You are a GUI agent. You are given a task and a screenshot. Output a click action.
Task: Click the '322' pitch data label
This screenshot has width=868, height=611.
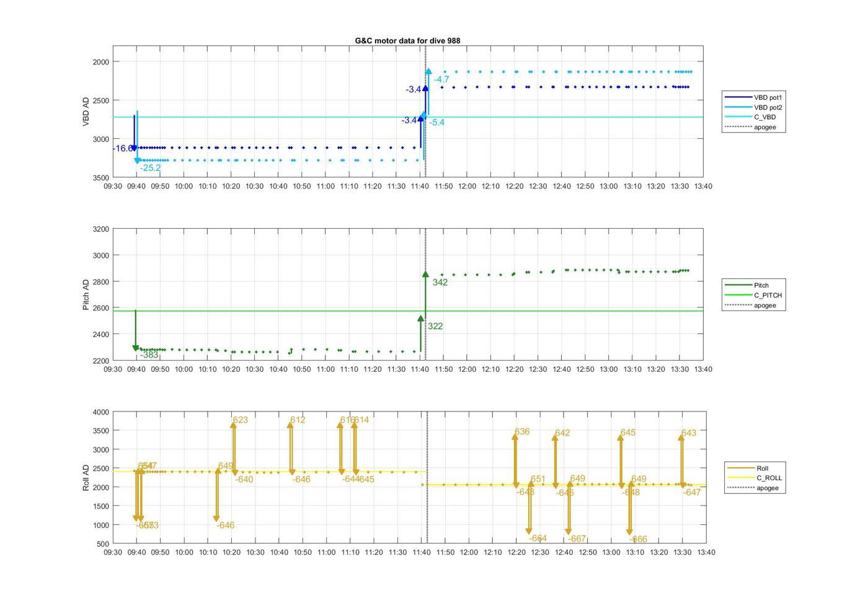435,327
